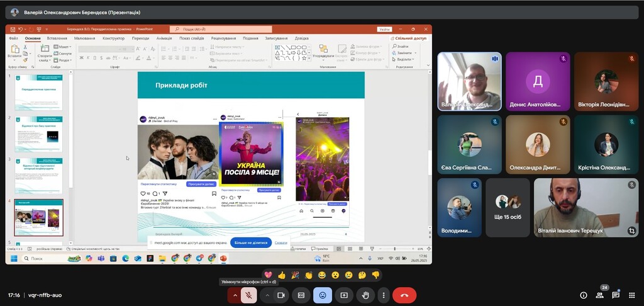Open meeting details info icon
This screenshot has height=306, width=644.
[583, 295]
